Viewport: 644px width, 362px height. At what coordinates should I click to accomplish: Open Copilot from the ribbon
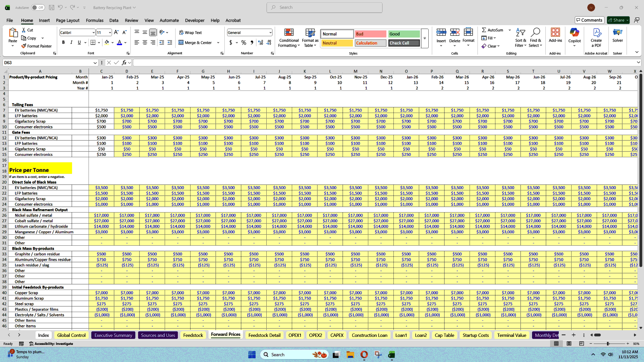pyautogui.click(x=575, y=37)
